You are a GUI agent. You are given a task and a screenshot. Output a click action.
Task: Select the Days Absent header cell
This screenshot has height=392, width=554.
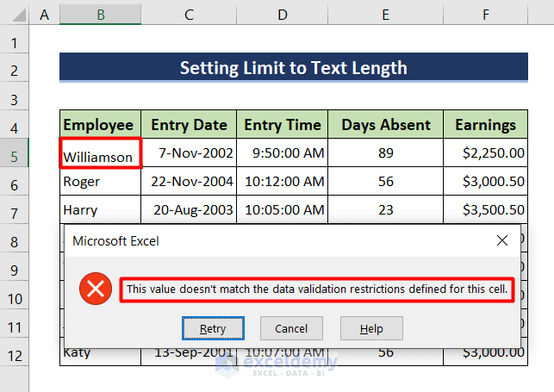click(385, 125)
